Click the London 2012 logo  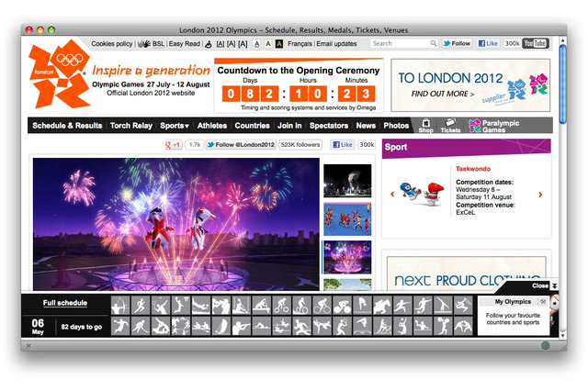point(58,76)
